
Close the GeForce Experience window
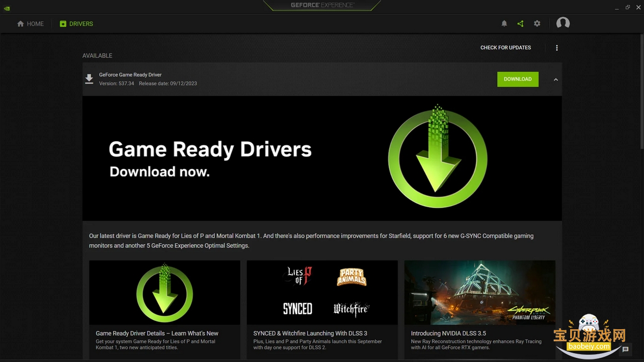pyautogui.click(x=638, y=7)
